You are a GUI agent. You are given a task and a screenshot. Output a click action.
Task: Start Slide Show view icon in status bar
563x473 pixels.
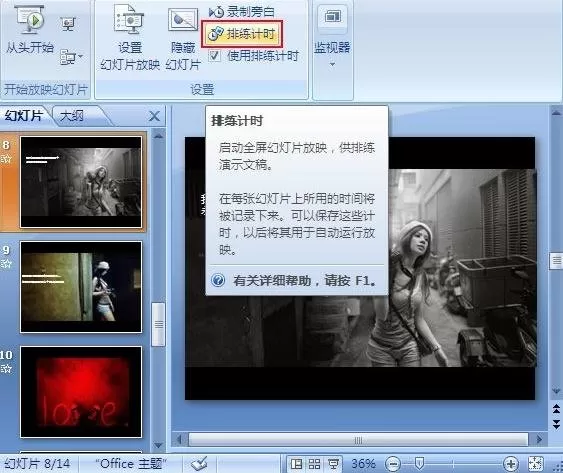333,464
